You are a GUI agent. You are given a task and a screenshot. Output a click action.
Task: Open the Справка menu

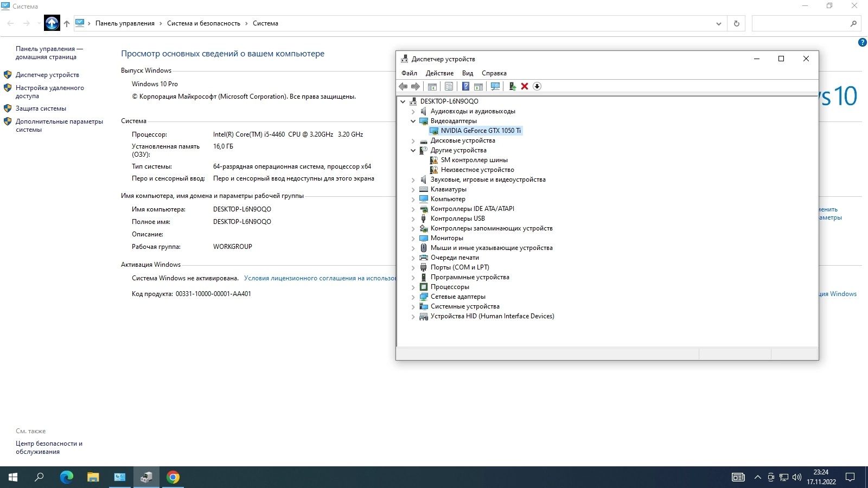(x=494, y=73)
